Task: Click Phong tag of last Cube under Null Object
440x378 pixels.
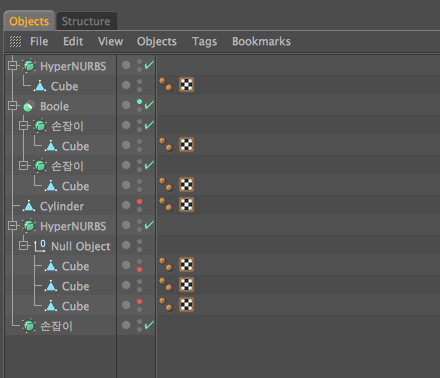Action: tap(166, 305)
